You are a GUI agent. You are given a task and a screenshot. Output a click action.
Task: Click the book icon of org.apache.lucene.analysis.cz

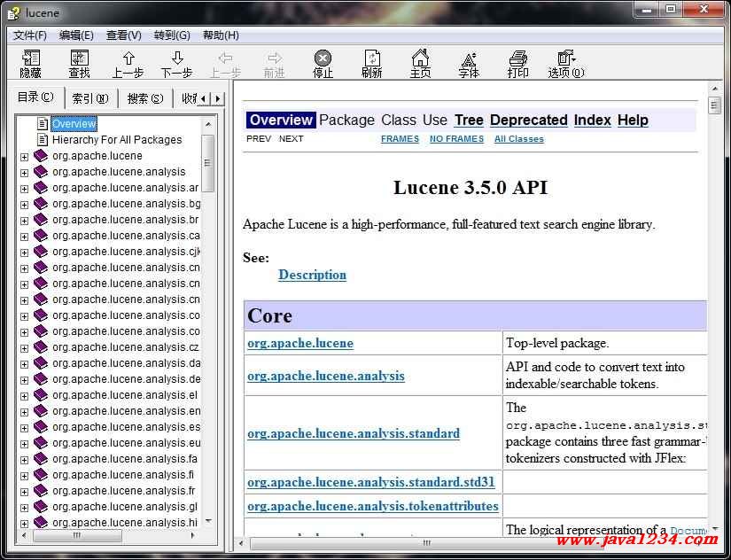[x=41, y=347]
